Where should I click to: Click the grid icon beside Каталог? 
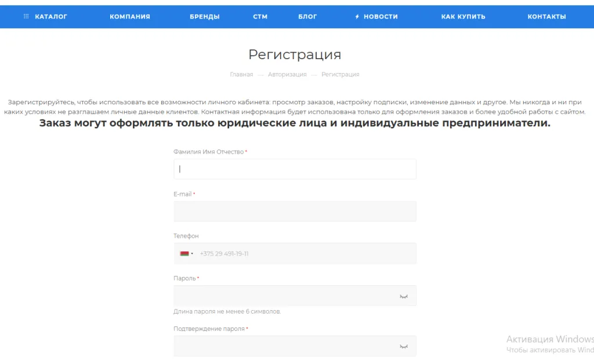tap(26, 17)
